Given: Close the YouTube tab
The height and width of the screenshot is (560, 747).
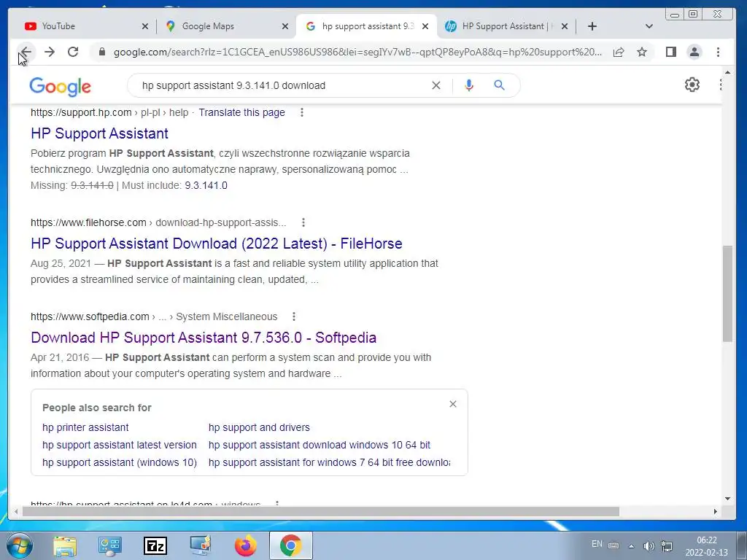Looking at the screenshot, I should (x=145, y=26).
